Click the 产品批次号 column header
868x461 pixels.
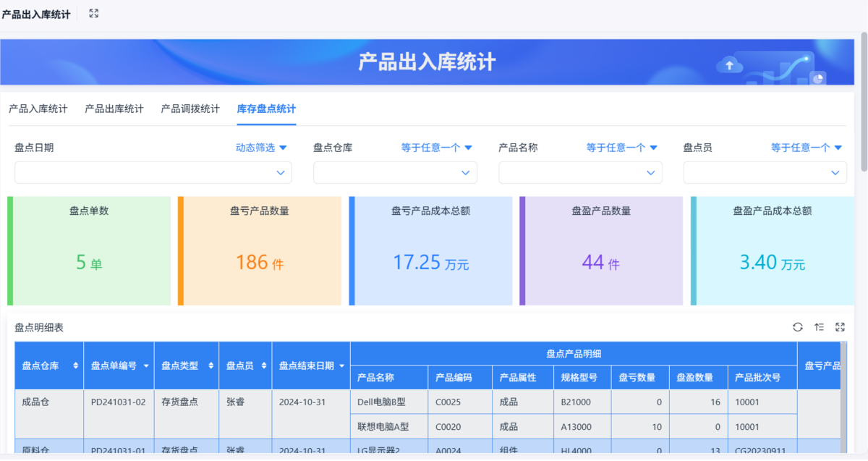[x=762, y=377]
